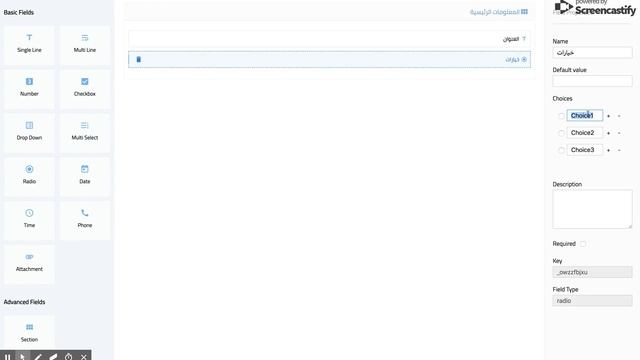Add an Attachment field
The width and height of the screenshot is (640, 360).
[29, 264]
